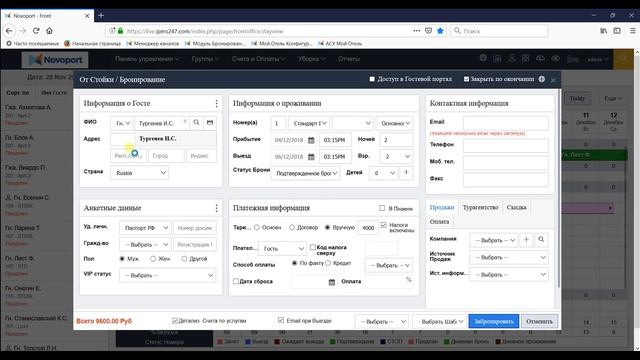Select Договор tariff radio button
Viewport: 640px width, 360px height.
pos(292,227)
